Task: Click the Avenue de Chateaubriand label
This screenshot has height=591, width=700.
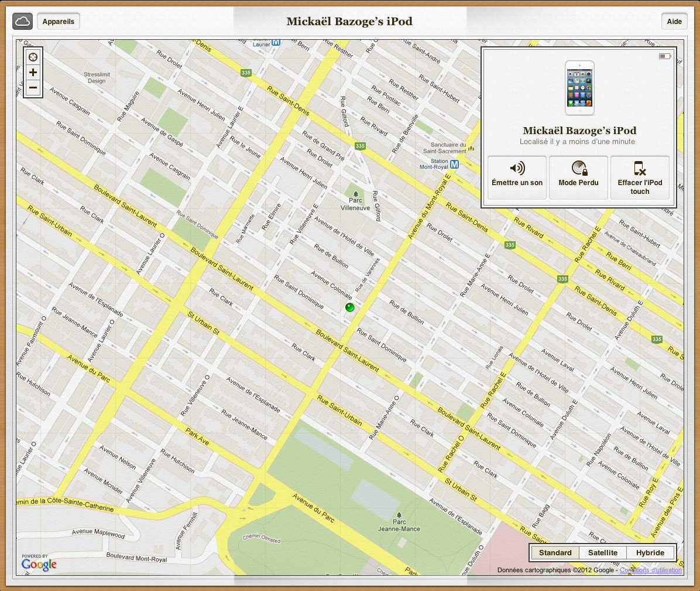Action: tap(630, 248)
